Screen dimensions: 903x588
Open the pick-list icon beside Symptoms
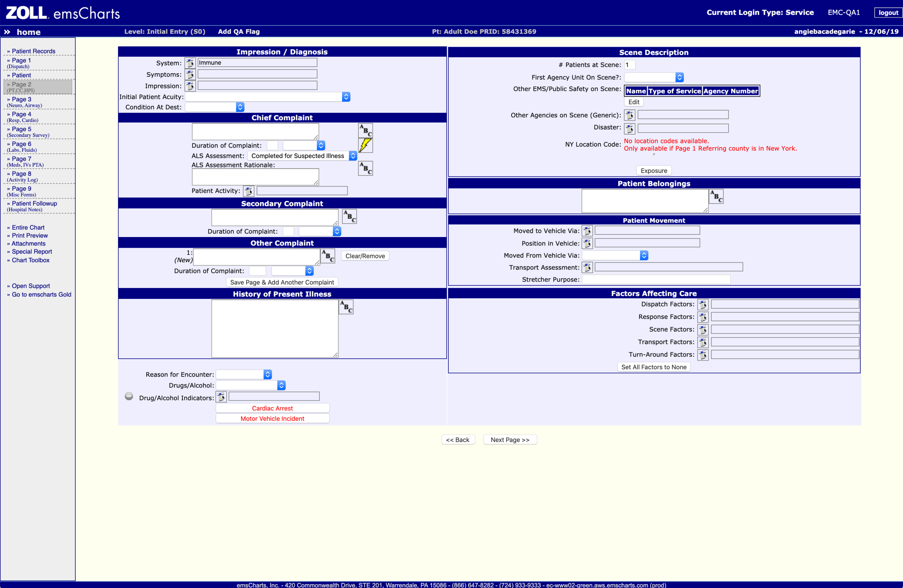coord(190,74)
